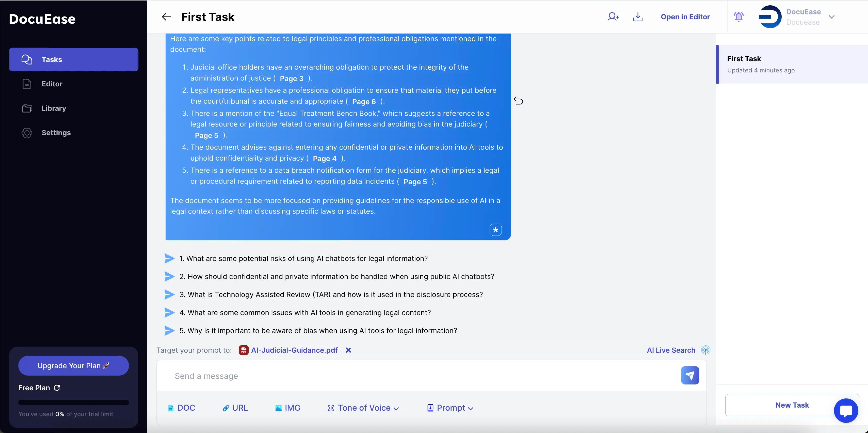This screenshot has height=433, width=868.
Task: Send suggestion about risks of AI chatbots
Action: [169, 258]
